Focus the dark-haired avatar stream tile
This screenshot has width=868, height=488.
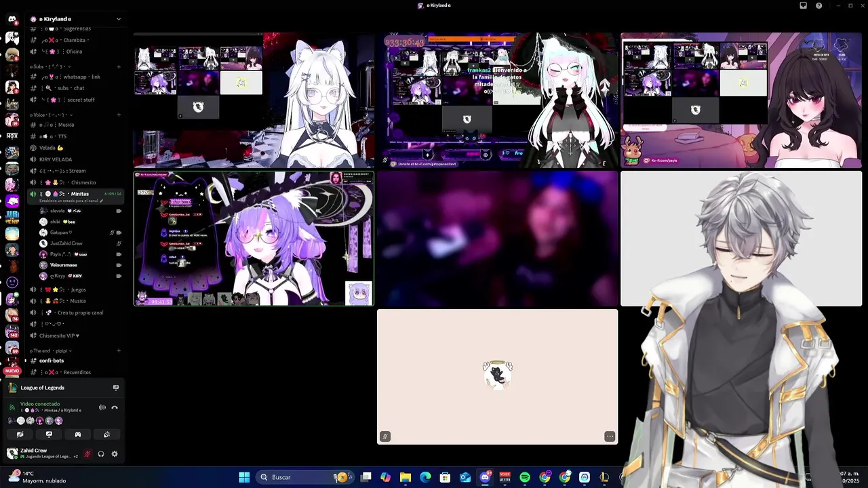pyautogui.click(x=741, y=100)
